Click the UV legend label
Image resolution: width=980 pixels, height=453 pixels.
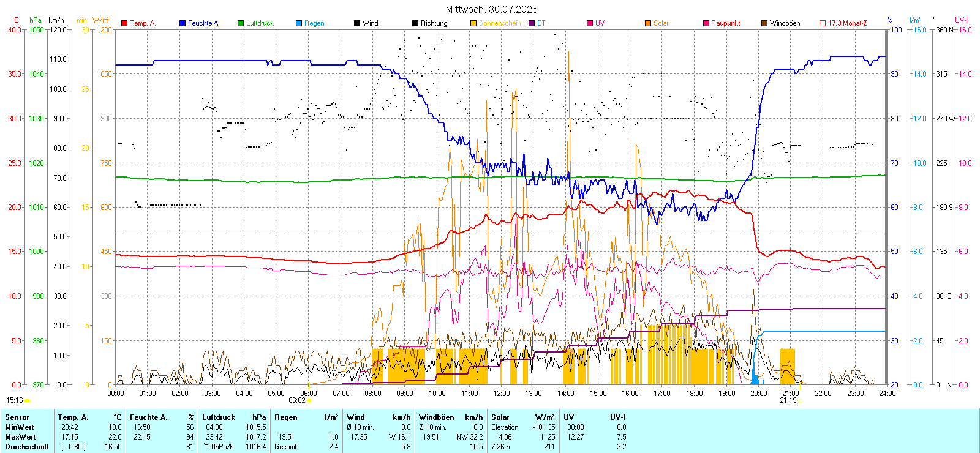(x=600, y=23)
